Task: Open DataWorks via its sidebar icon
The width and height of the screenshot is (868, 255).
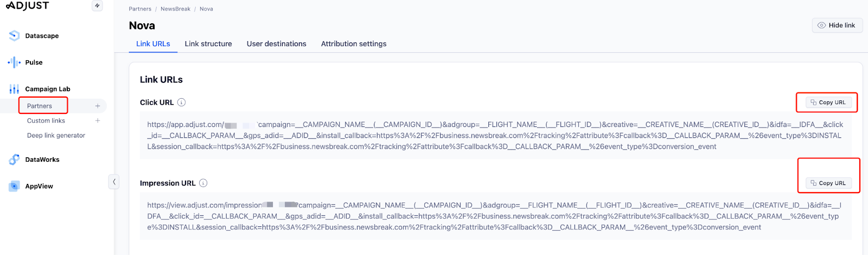Action: pos(14,160)
